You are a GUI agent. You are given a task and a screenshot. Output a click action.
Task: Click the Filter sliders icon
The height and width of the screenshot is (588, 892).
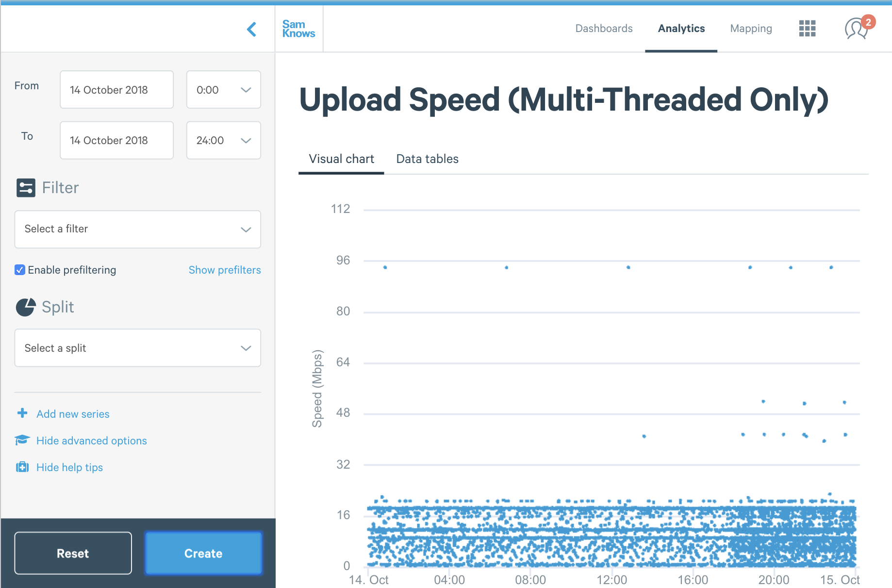click(26, 188)
